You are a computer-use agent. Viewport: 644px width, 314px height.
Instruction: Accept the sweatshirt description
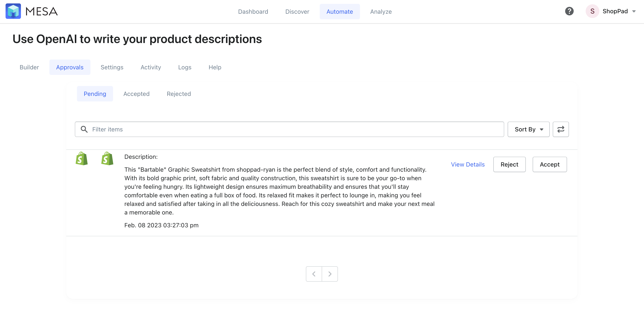click(x=550, y=164)
